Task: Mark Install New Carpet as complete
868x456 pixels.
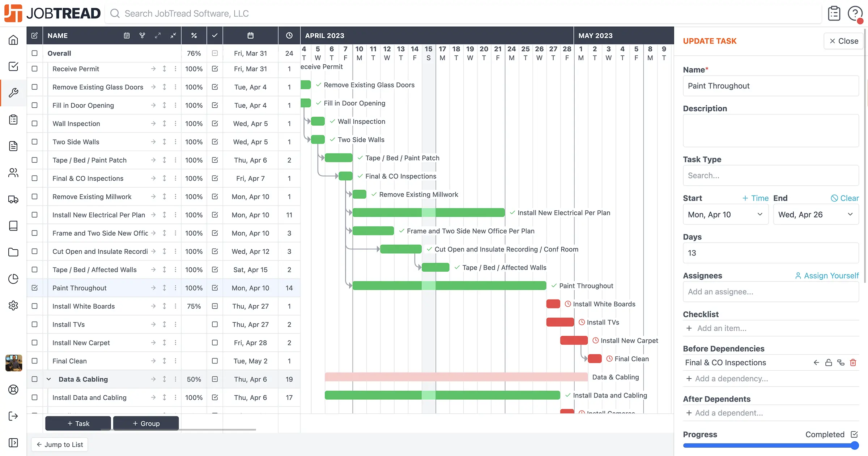Action: tap(215, 343)
